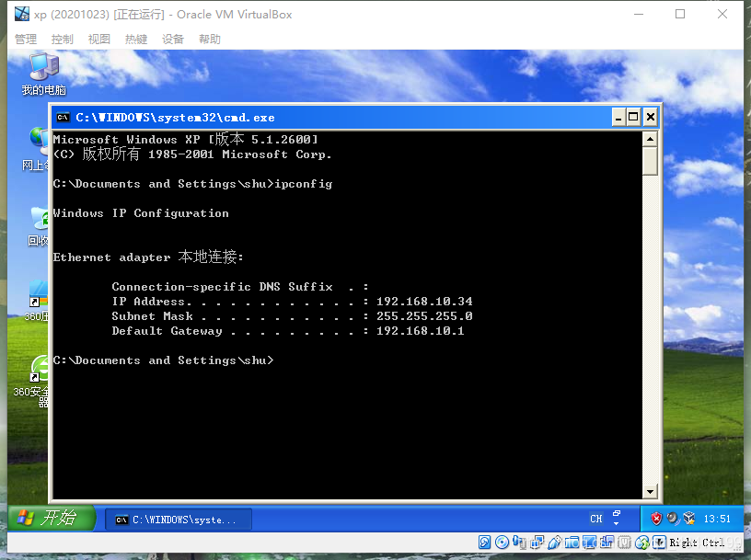Select the recycle bin desktop icon

(x=39, y=226)
